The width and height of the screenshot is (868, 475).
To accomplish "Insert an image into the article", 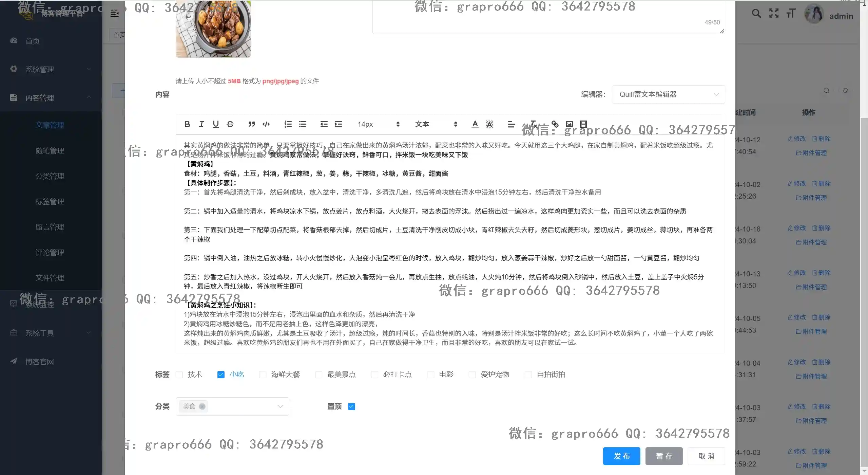I will coord(569,124).
